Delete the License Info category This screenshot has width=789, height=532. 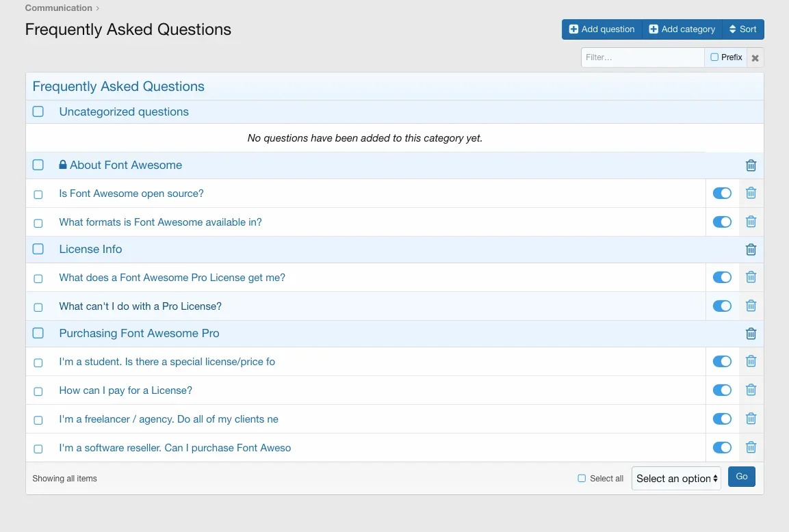coord(751,250)
